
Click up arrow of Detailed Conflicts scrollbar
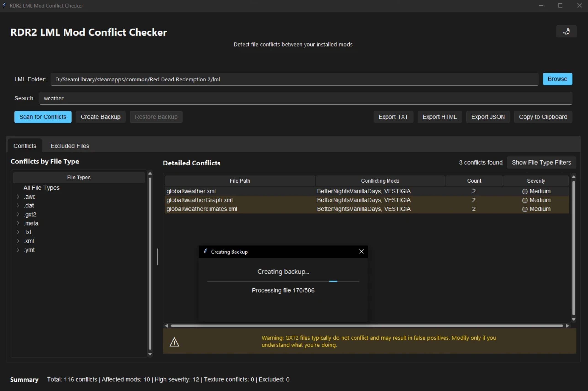574,177
